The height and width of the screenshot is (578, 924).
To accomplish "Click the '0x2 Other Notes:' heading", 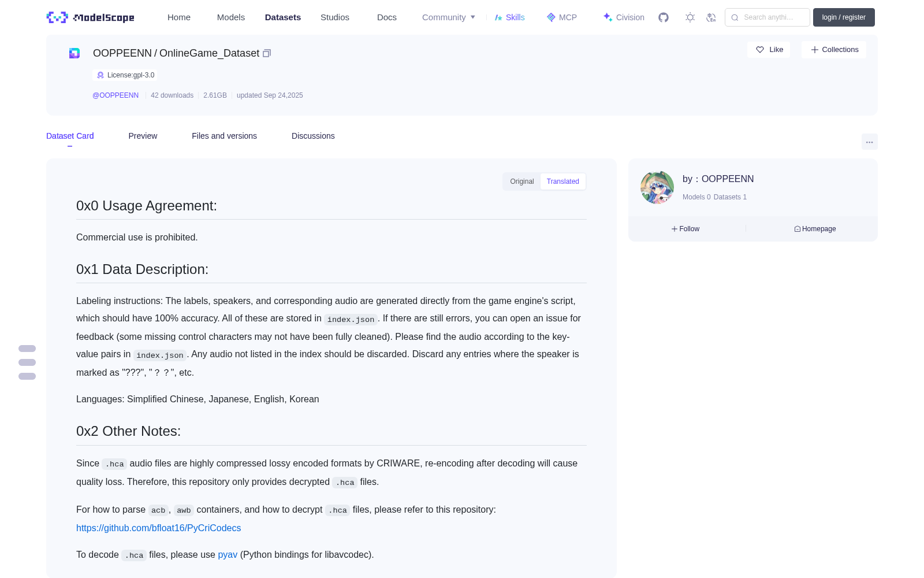I will [x=128, y=431].
